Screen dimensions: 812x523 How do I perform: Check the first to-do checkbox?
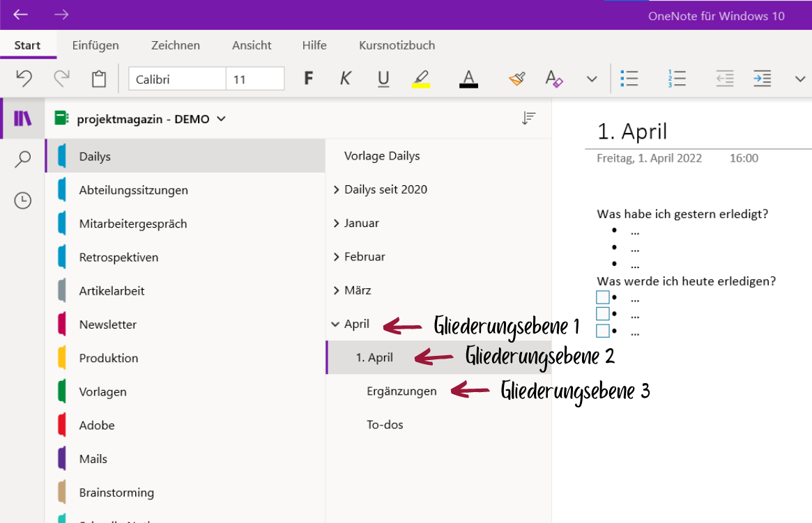603,297
